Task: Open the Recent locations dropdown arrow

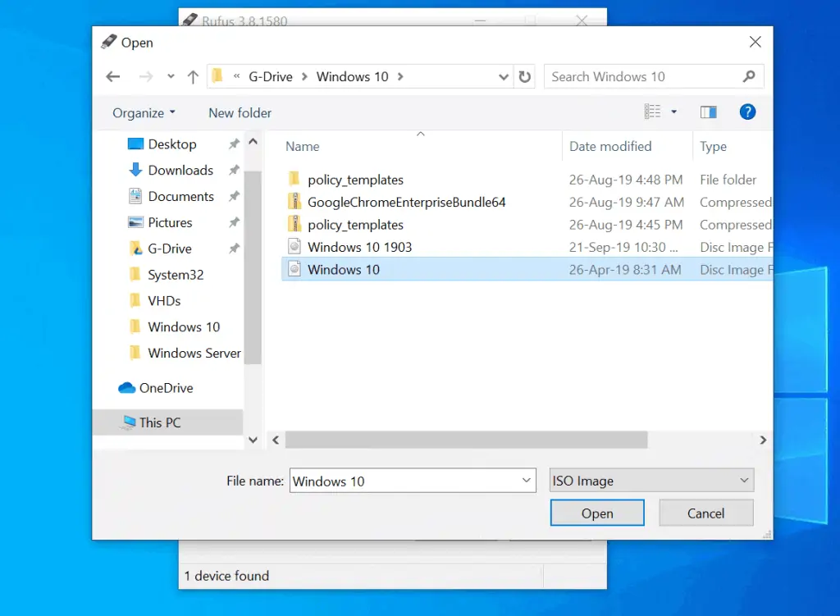Action: (171, 77)
